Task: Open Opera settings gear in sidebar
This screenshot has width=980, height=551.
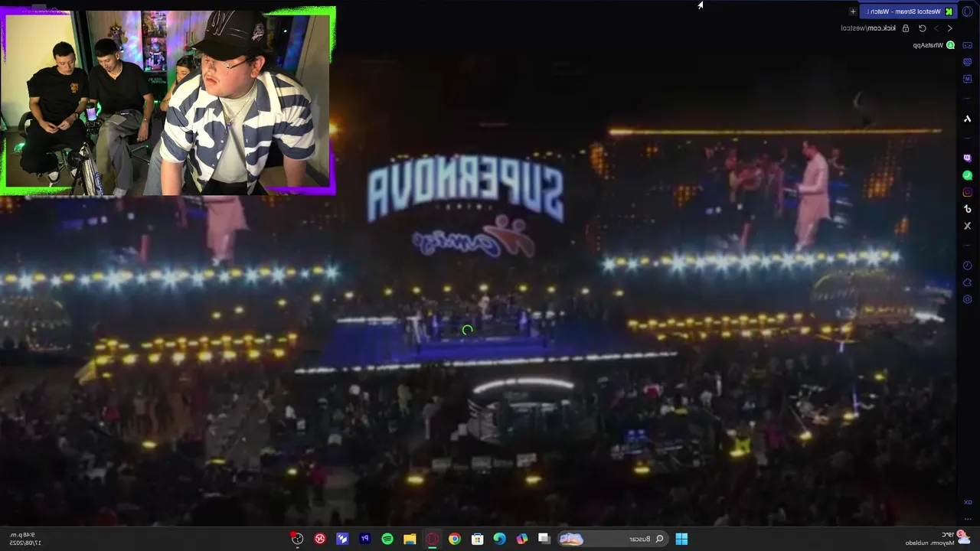Action: tap(967, 299)
